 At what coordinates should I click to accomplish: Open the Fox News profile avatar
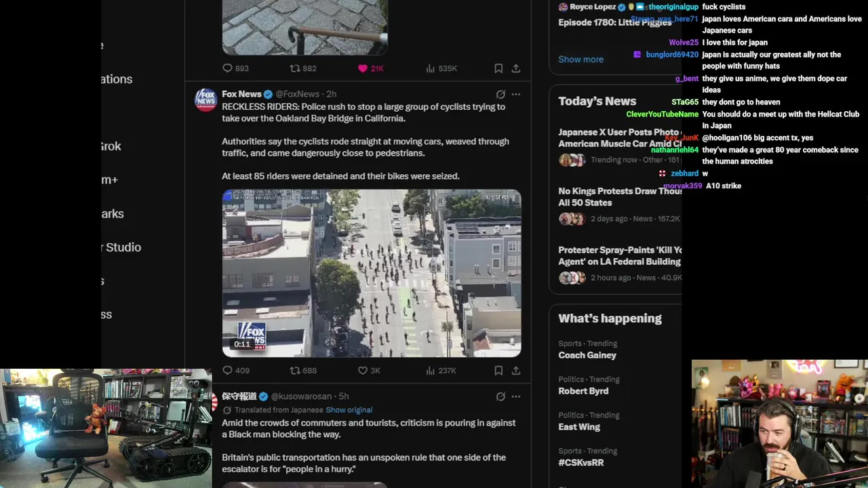[205, 100]
